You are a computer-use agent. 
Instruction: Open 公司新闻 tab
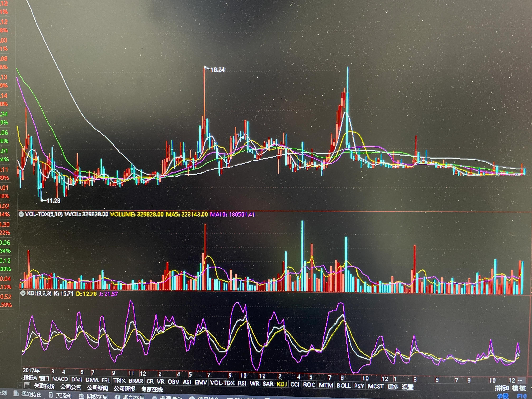(97, 388)
